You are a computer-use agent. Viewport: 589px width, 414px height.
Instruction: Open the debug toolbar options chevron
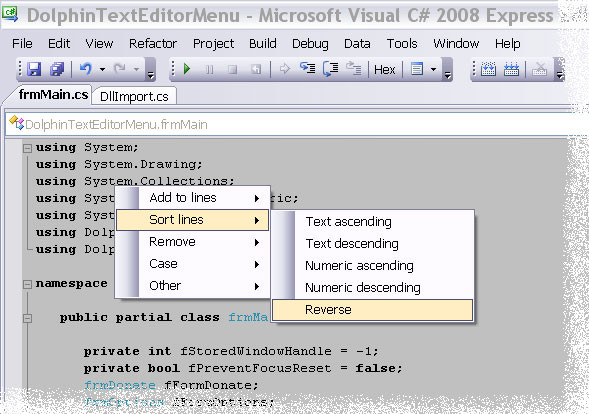(447, 70)
